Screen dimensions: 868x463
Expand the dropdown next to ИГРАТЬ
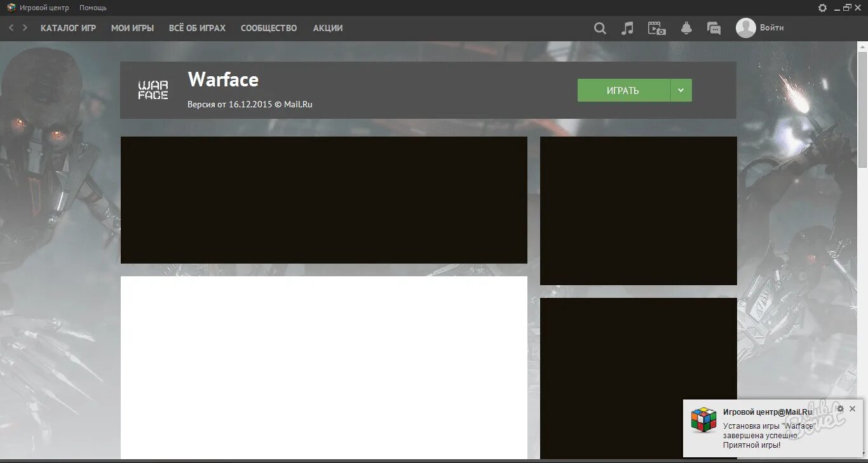click(681, 90)
